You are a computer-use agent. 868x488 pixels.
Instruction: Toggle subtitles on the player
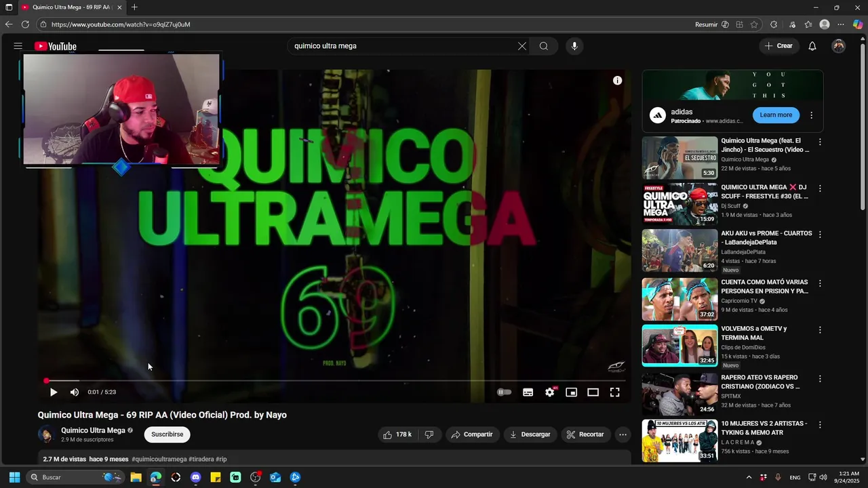(x=528, y=392)
